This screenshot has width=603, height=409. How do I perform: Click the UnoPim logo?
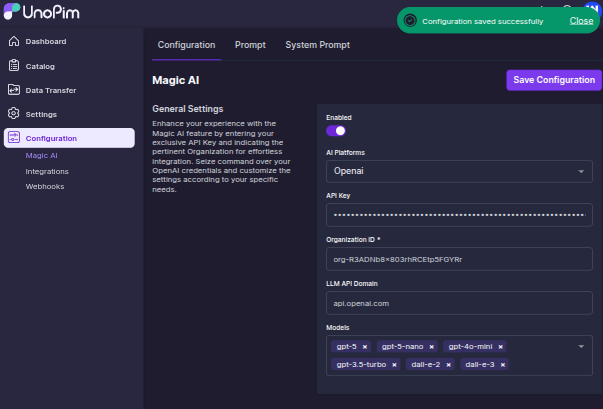coord(42,14)
